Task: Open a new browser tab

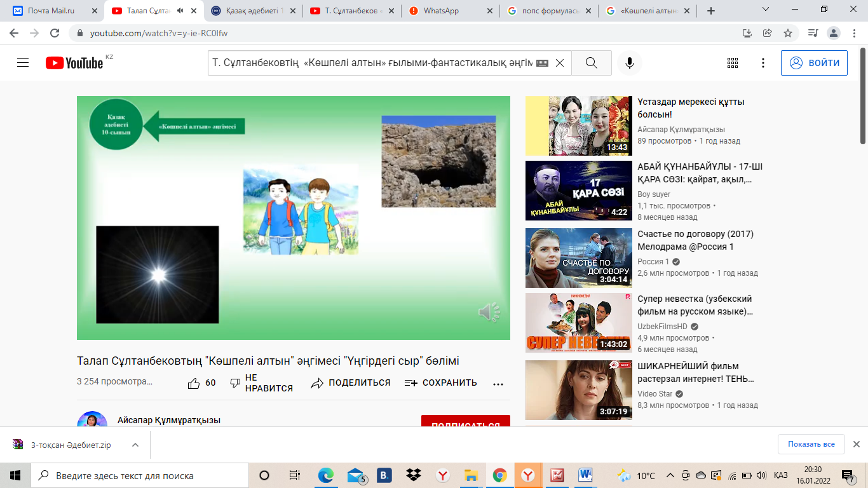Action: click(x=711, y=11)
